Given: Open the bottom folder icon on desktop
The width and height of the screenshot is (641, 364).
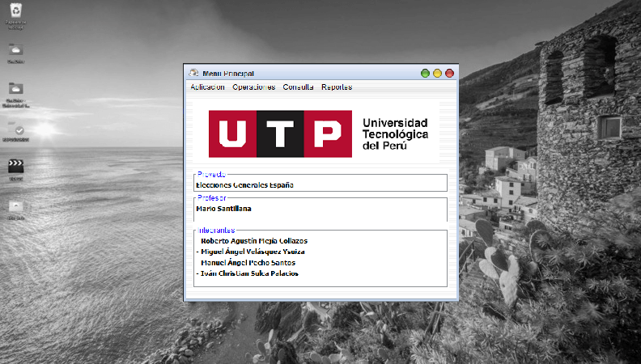Looking at the screenshot, I should [15, 205].
